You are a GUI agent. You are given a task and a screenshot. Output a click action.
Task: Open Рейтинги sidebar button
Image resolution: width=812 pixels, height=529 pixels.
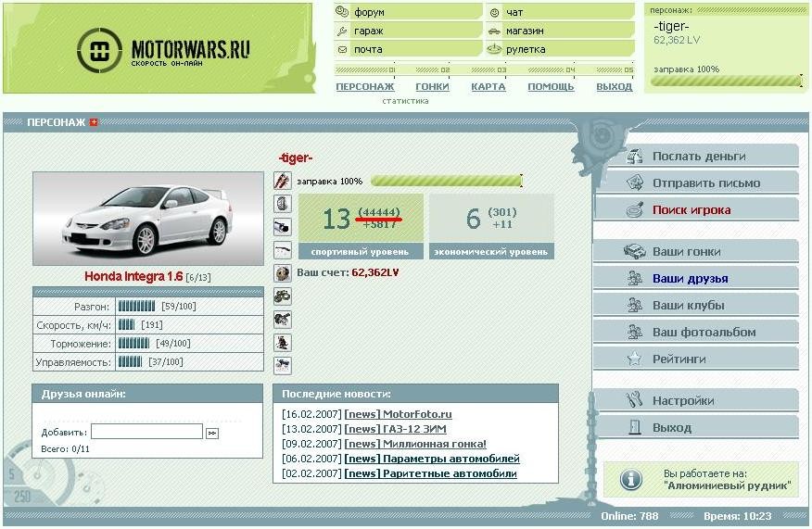pyautogui.click(x=696, y=359)
